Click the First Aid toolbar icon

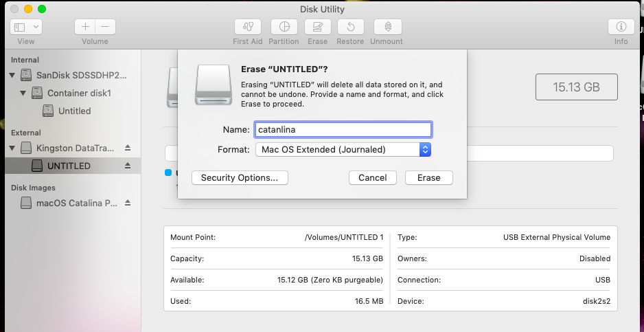[x=248, y=27]
